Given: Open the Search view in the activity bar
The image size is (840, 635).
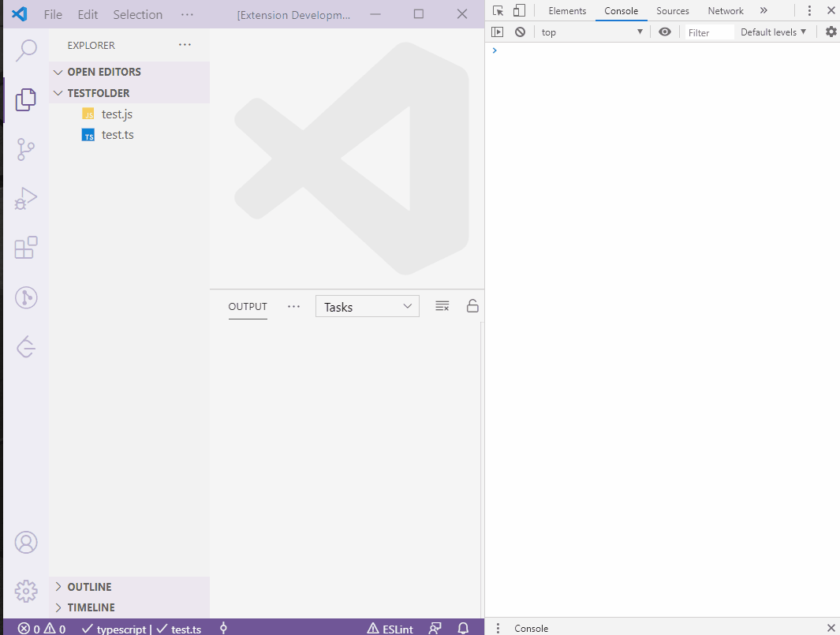Looking at the screenshot, I should tap(26, 50).
